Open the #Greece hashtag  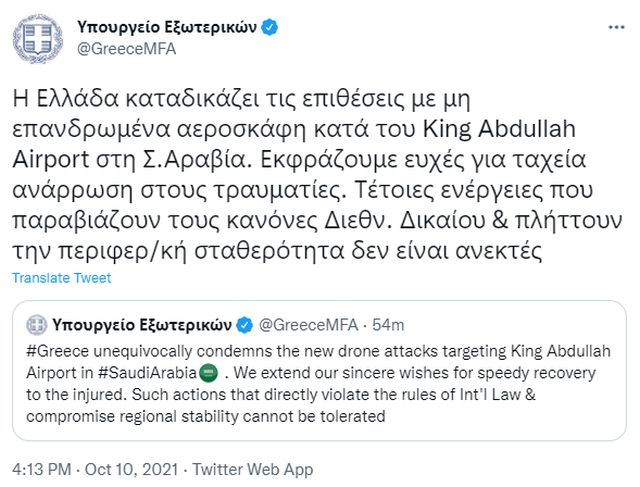pos(57,356)
